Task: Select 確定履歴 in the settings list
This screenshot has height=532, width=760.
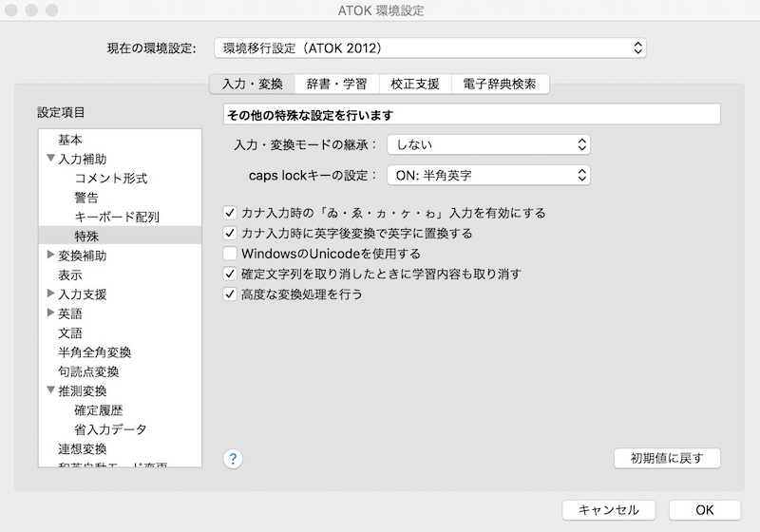Action: tap(99, 410)
